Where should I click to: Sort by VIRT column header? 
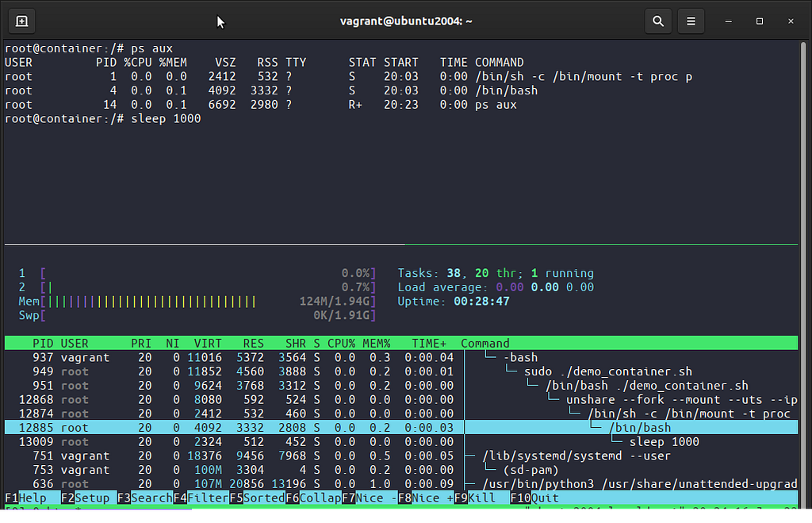208,343
